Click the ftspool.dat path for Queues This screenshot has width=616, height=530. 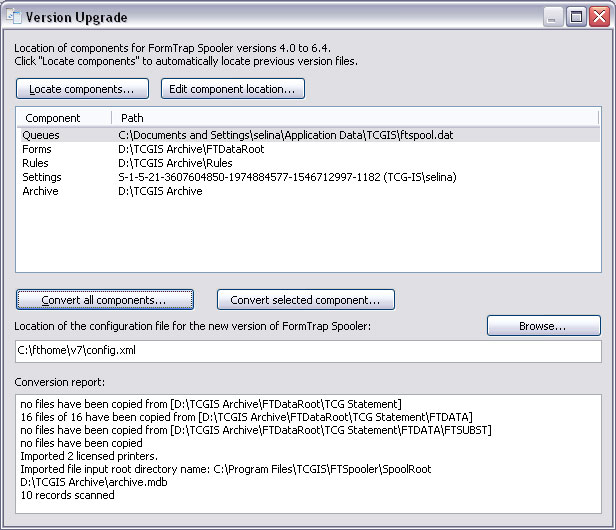coord(288,134)
